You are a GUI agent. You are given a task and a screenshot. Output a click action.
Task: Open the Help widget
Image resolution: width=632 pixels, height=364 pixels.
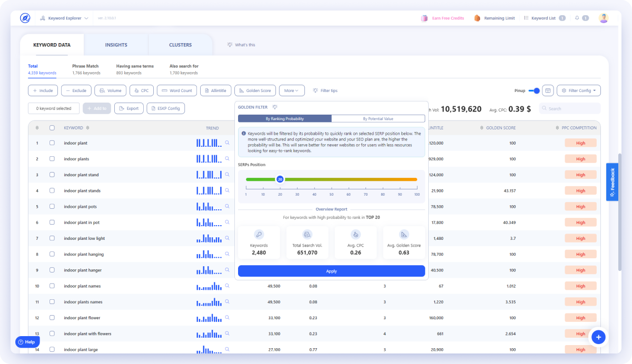pos(27,341)
